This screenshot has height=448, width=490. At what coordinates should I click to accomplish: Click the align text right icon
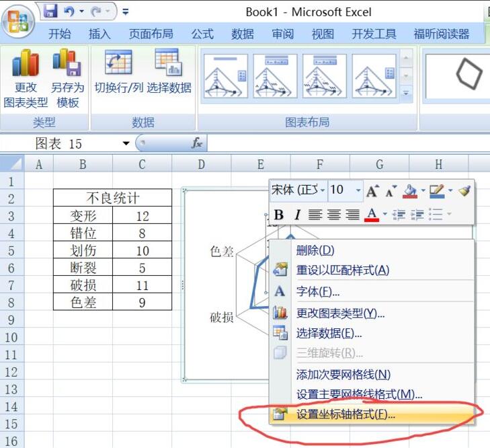click(352, 215)
